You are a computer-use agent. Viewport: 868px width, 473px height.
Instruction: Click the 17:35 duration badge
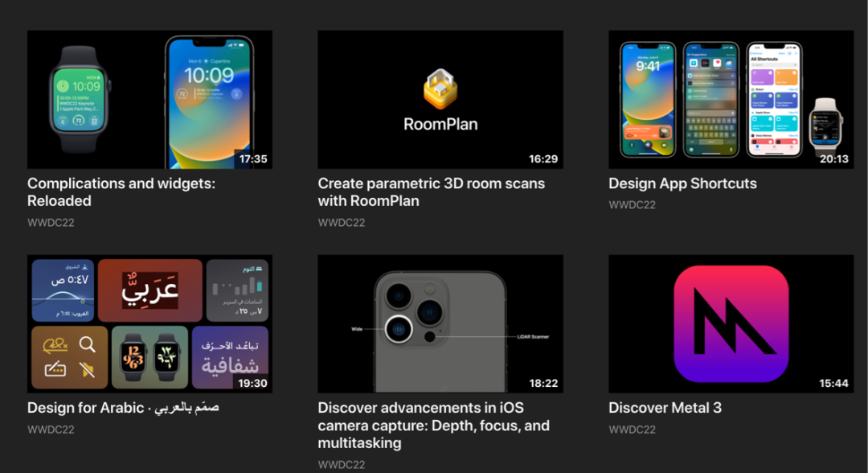(253, 159)
